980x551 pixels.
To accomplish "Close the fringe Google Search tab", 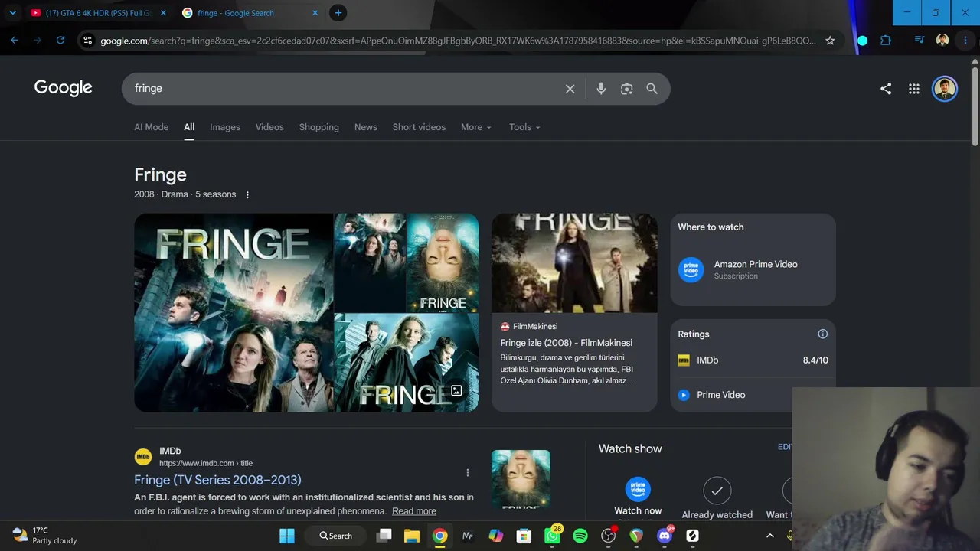I will point(315,13).
